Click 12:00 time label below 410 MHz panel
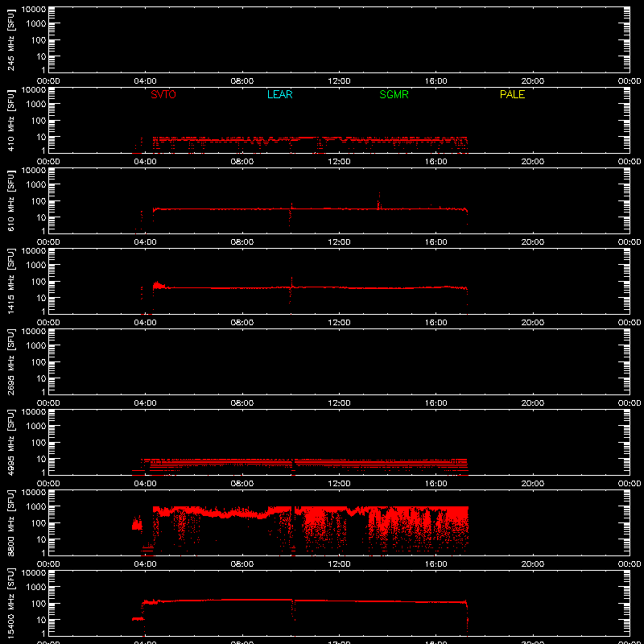 (339, 162)
